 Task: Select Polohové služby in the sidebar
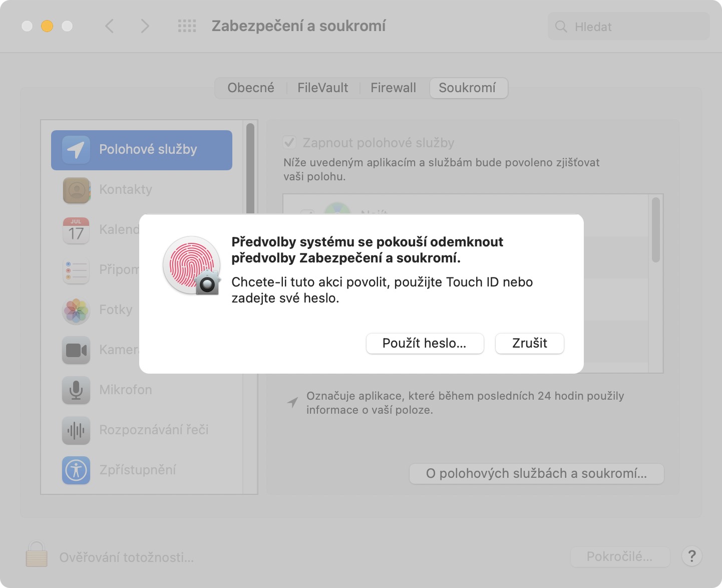tap(142, 150)
